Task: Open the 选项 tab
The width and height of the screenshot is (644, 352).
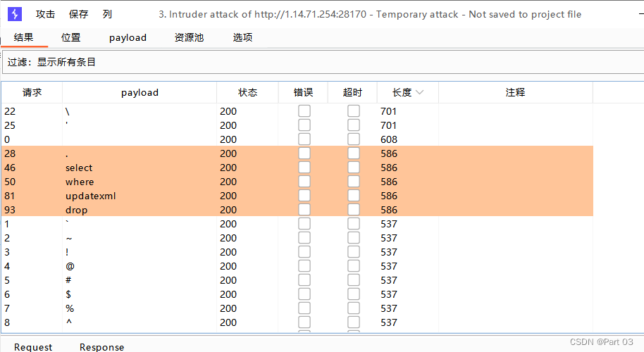Action: [x=242, y=38]
